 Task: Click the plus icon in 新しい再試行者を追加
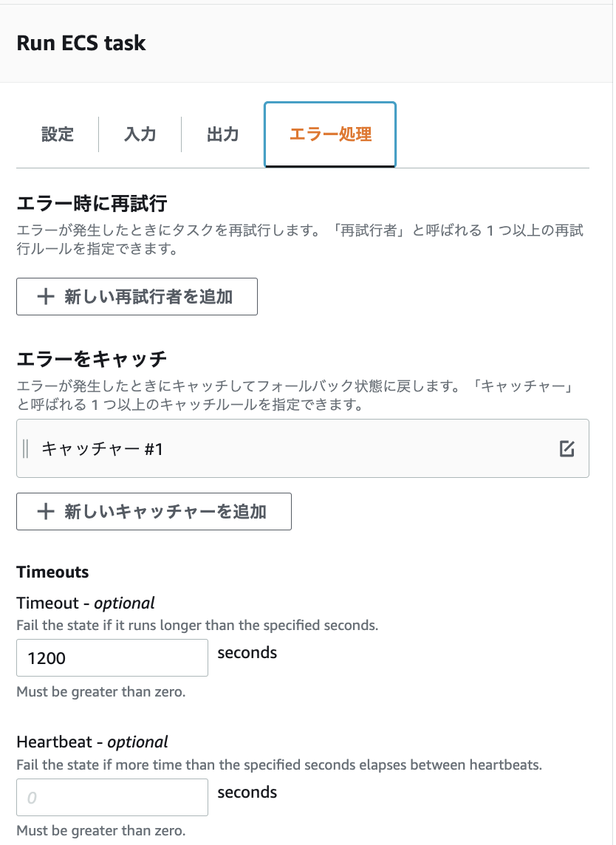point(46,296)
